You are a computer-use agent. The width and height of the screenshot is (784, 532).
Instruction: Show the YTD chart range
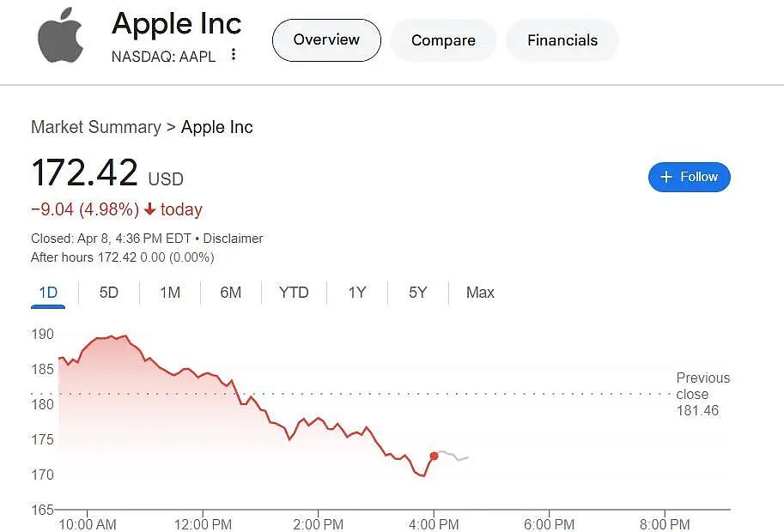(x=294, y=293)
